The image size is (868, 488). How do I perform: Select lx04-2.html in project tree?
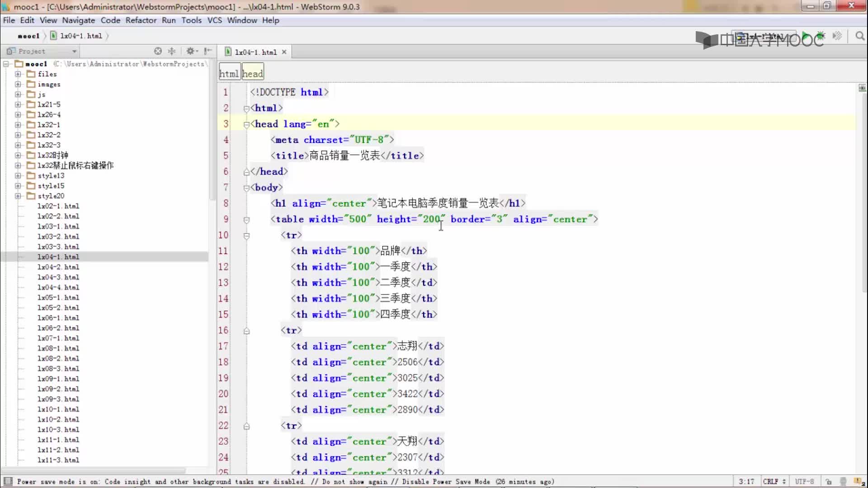pyautogui.click(x=58, y=267)
